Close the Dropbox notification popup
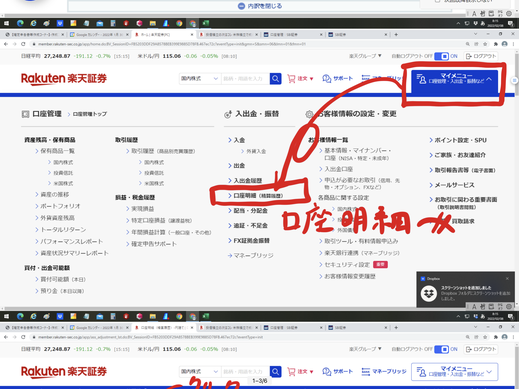The image size is (519, 389). tap(507, 278)
